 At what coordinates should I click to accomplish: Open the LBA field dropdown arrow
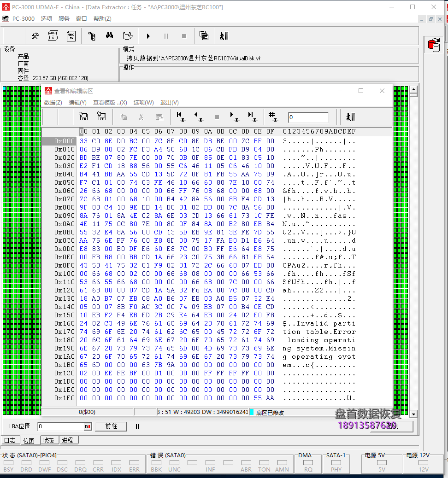click(x=88, y=426)
